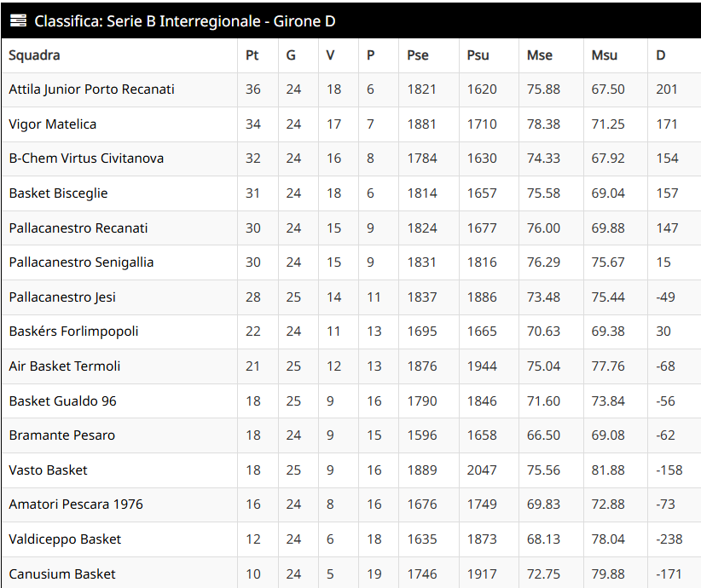Open Canusium Basket team entry
Viewport: 701px width, 588px height.
(62, 574)
